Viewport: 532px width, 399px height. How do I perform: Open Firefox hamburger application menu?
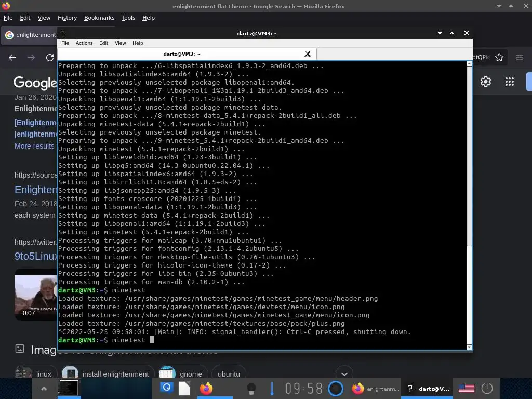(x=520, y=57)
